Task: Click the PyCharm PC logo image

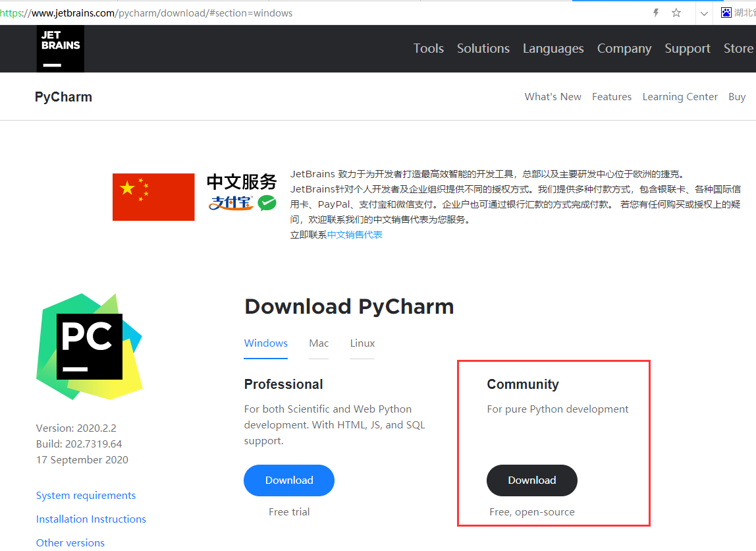Action: pos(89,347)
